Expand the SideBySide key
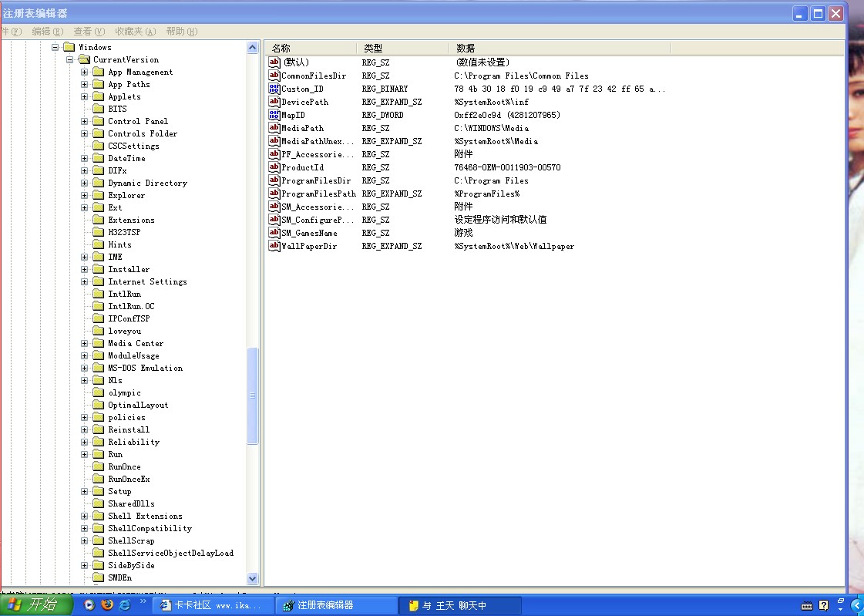The height and width of the screenshot is (616, 864). 84,565
